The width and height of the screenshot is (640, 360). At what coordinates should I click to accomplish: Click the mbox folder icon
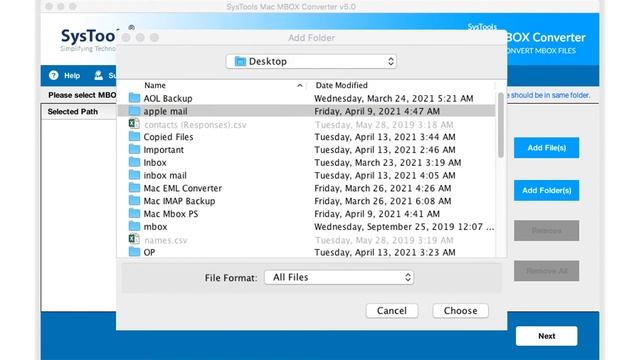tap(134, 226)
